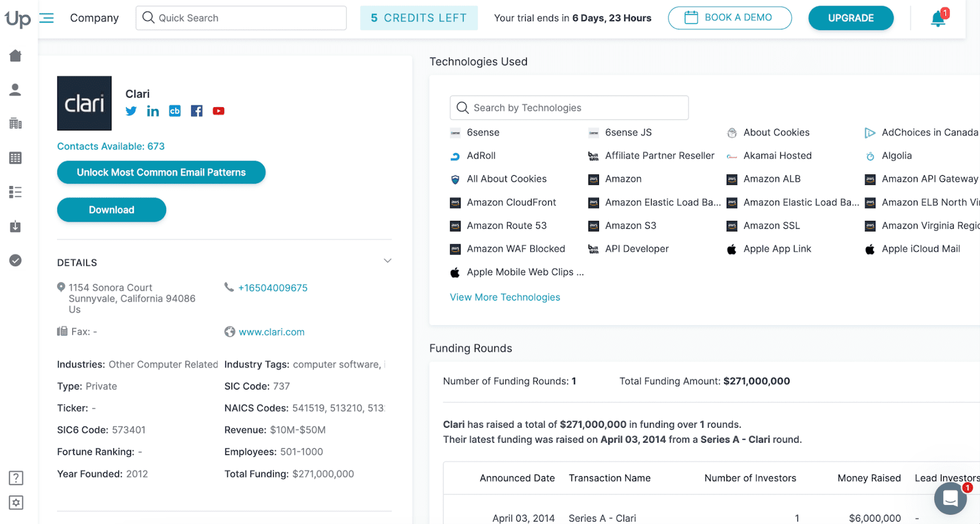
Task: Click the Download button
Action: pos(111,210)
